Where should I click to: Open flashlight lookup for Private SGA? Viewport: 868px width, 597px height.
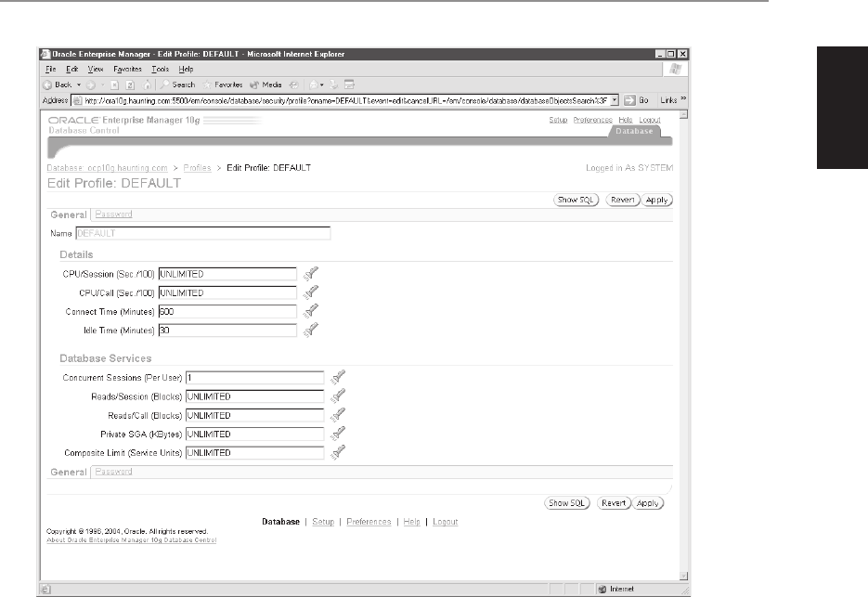(x=338, y=434)
